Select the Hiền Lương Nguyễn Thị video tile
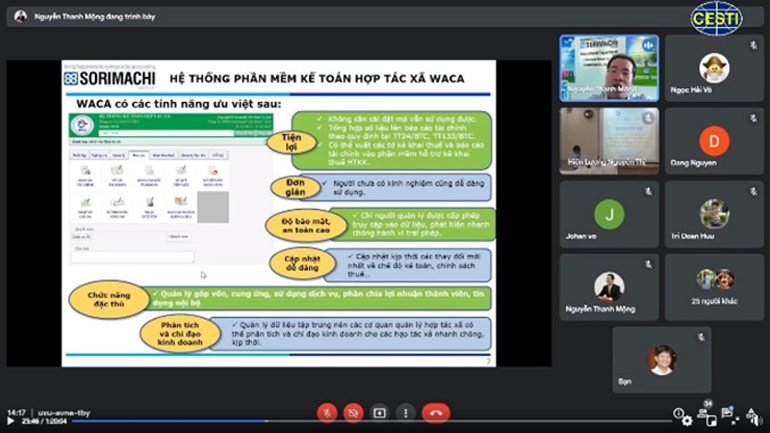The height and width of the screenshot is (433, 770). [x=609, y=141]
